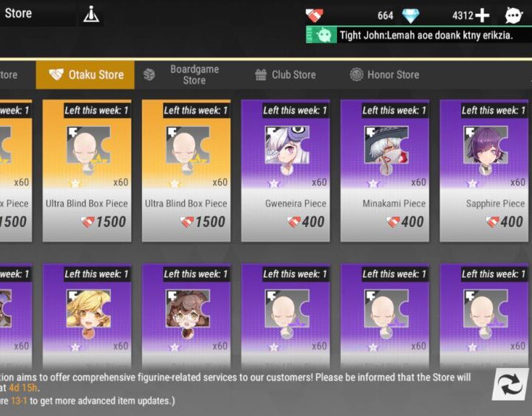This screenshot has width=532, height=416.
Task: Select the rightmost purple blind box card in bottom row
Action: 484,316
